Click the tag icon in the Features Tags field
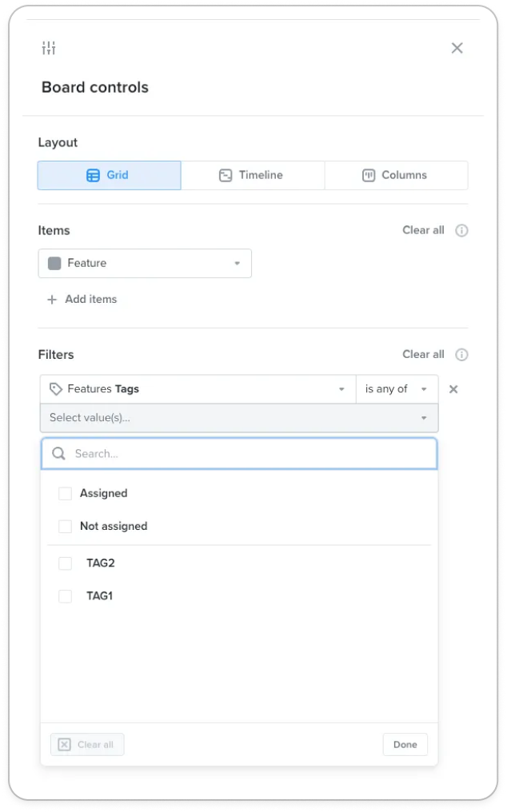 (x=55, y=389)
